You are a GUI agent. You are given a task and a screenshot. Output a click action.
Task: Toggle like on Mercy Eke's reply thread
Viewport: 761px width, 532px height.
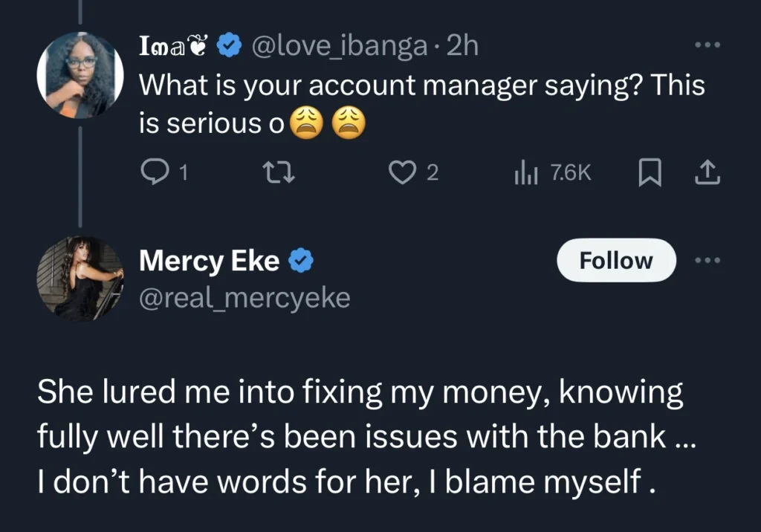pyautogui.click(x=402, y=172)
